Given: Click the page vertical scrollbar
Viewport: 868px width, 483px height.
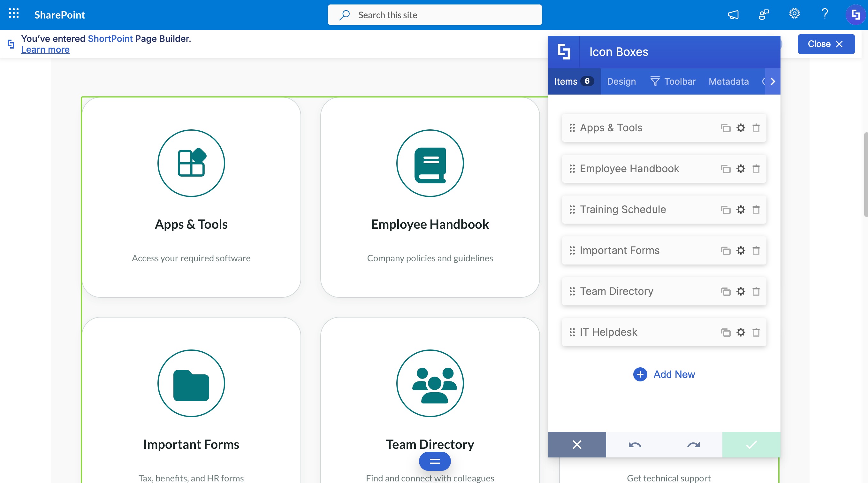Looking at the screenshot, I should [x=865, y=175].
